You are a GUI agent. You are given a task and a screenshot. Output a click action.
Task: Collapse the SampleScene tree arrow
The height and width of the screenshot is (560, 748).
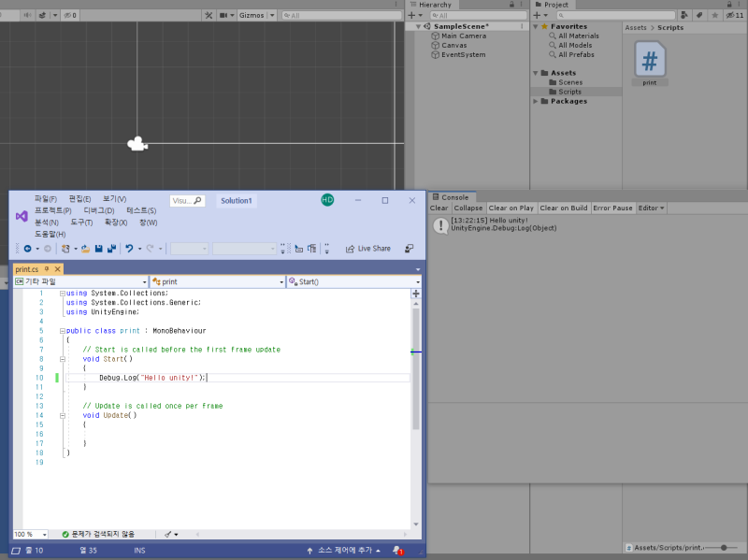click(418, 27)
